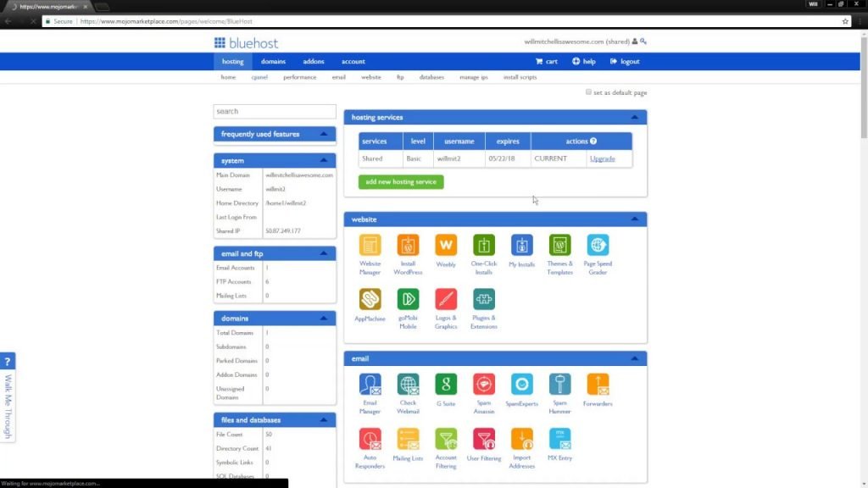Image resolution: width=868 pixels, height=488 pixels.
Task: Open the G Suite icon
Action: tap(446, 384)
